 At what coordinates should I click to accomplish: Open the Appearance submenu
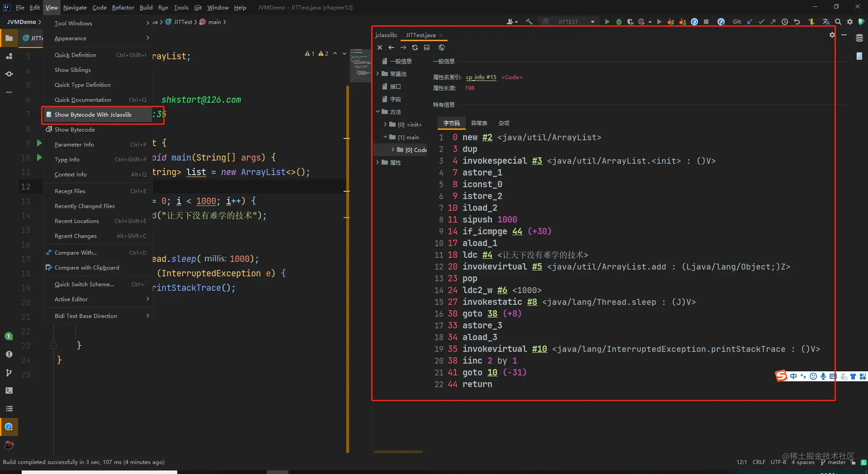coord(98,38)
